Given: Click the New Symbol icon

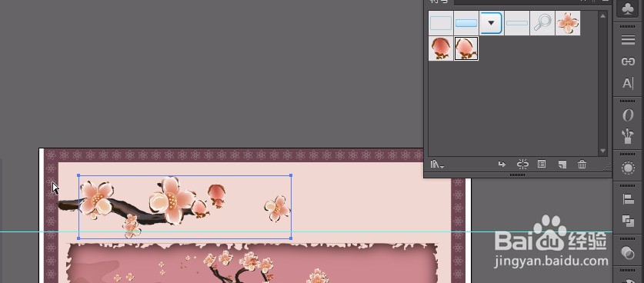Looking at the screenshot, I should [562, 165].
